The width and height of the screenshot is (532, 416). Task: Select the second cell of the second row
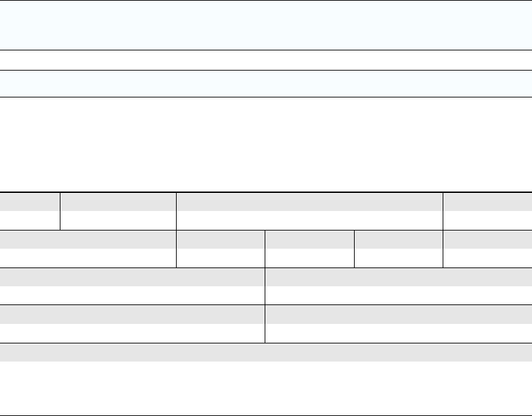pyautogui.click(x=220, y=249)
